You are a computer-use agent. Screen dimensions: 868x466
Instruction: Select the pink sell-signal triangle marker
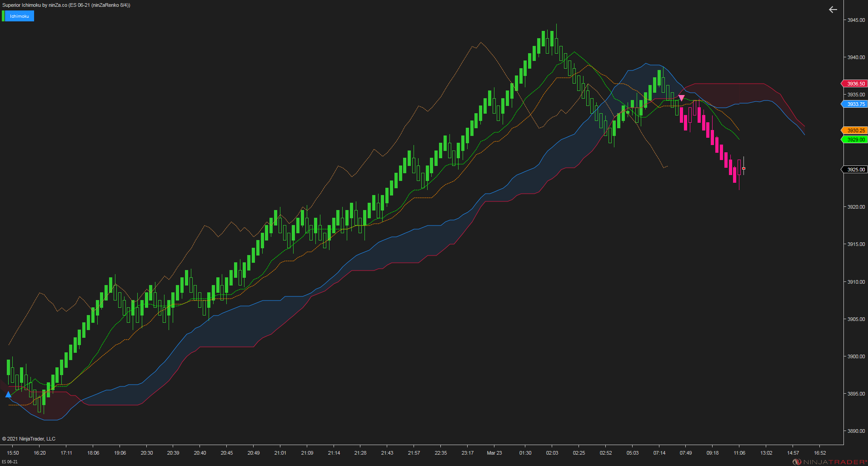coord(682,97)
